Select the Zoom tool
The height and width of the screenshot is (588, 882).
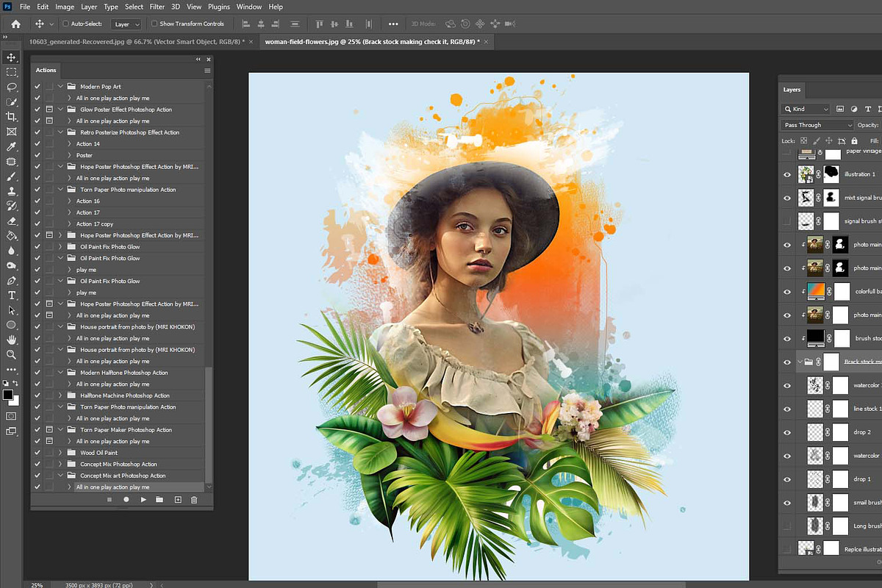[11, 354]
